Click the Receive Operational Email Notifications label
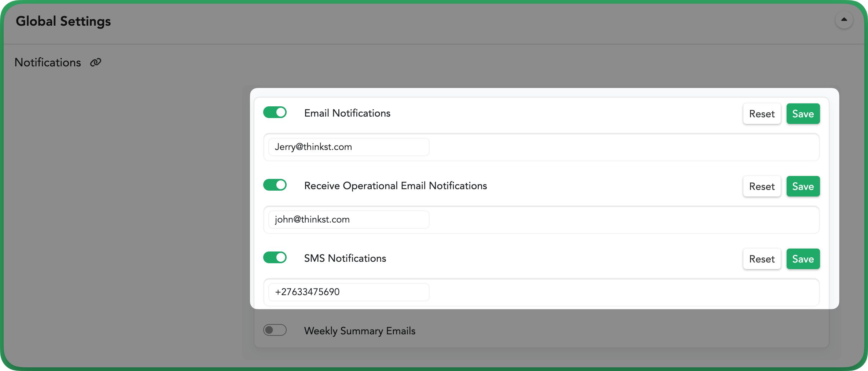868x371 pixels. [x=396, y=186]
